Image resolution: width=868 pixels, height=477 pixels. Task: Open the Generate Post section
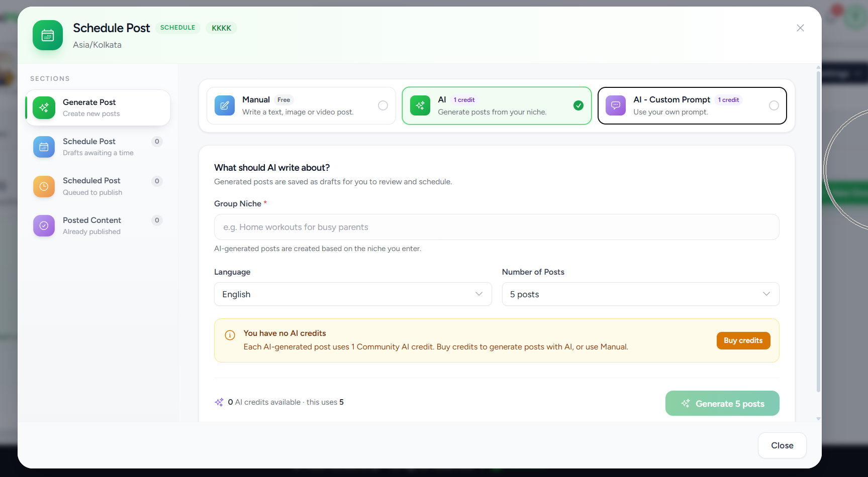98,107
